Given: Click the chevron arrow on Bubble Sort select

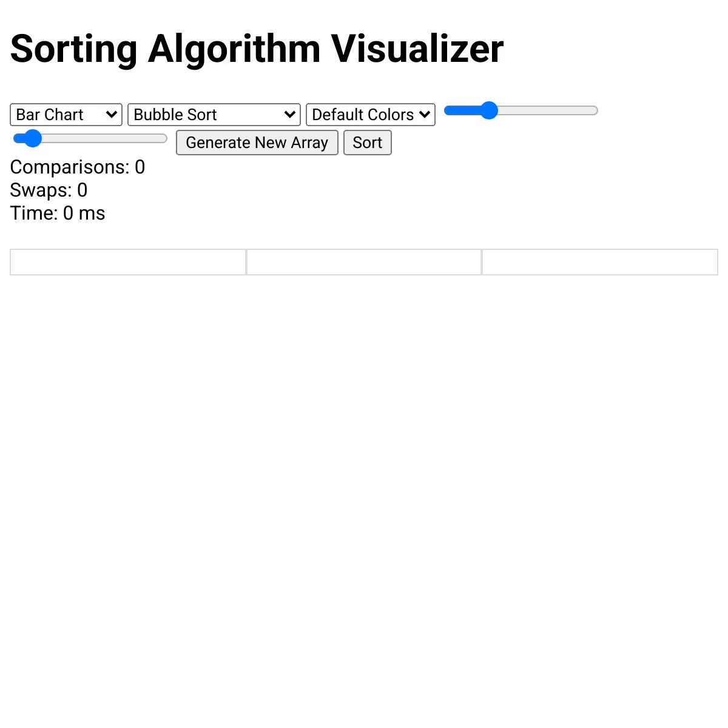Looking at the screenshot, I should coord(290,115).
